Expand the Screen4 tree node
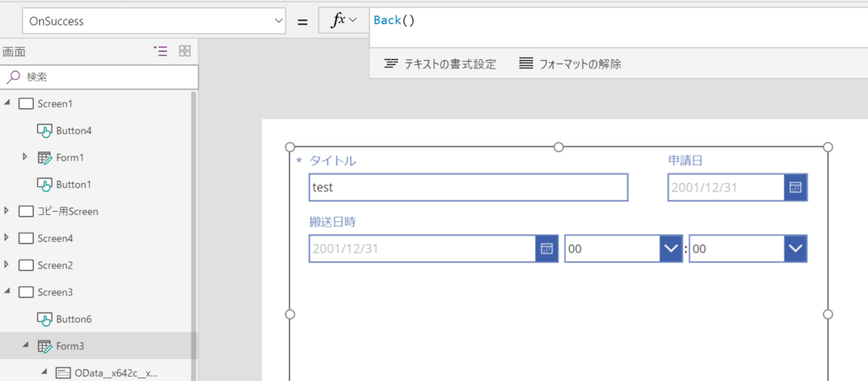The image size is (868, 381). (x=7, y=238)
